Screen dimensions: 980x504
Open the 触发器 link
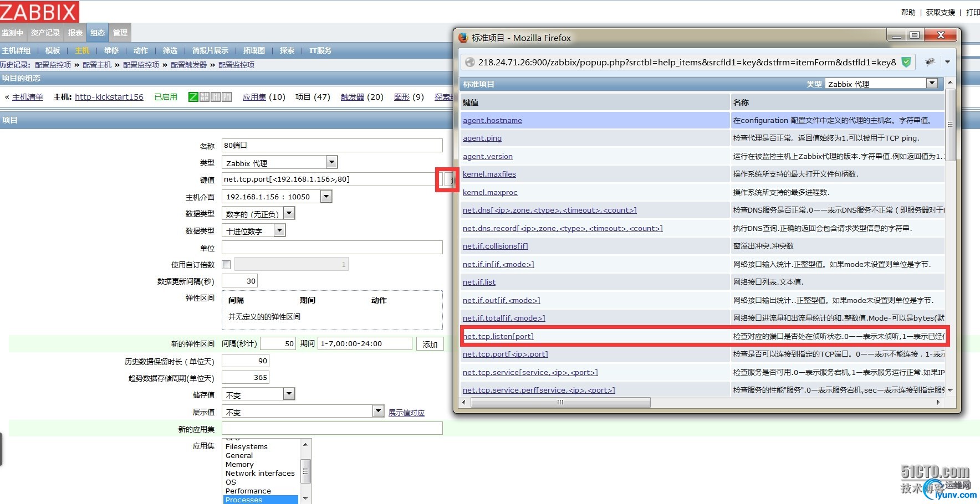point(353,97)
